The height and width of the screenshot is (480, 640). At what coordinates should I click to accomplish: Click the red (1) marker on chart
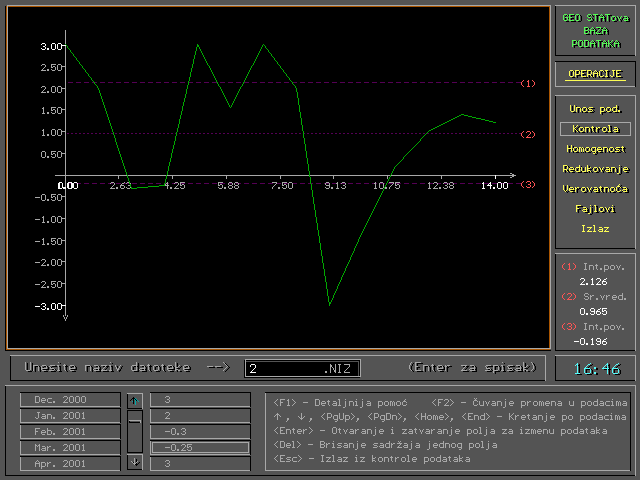tap(529, 84)
